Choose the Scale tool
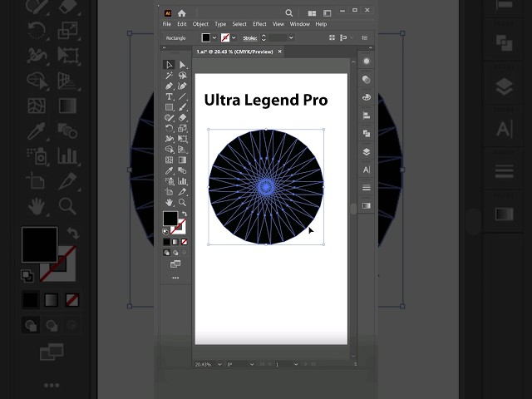The width and height of the screenshot is (532, 399). pyautogui.click(x=182, y=128)
